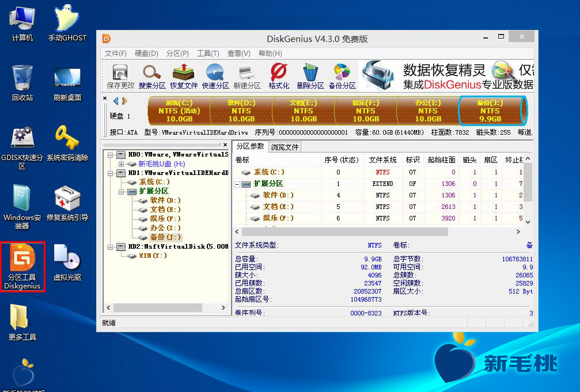This screenshot has height=392, width=580.
Task: Collapse 扩展分区 in the left tree
Action: tap(121, 192)
